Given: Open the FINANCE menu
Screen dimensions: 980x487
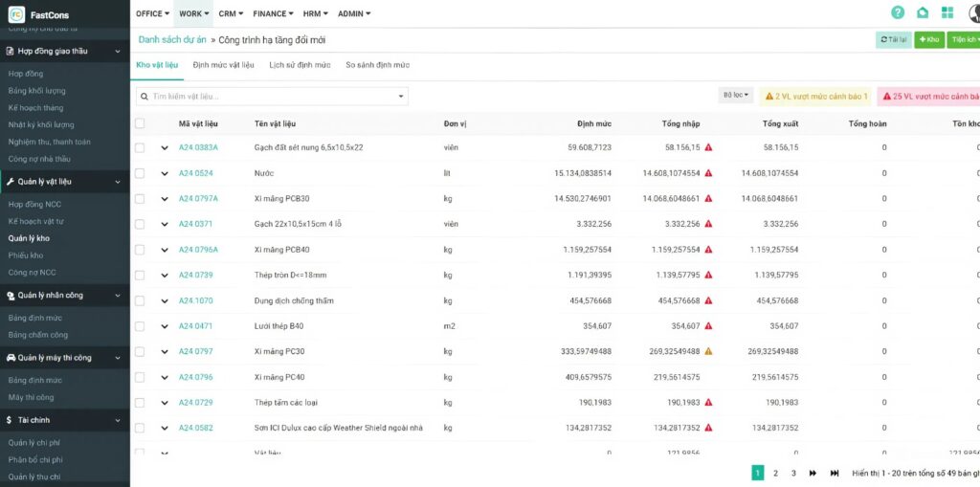Looking at the screenshot, I should click(273, 13).
